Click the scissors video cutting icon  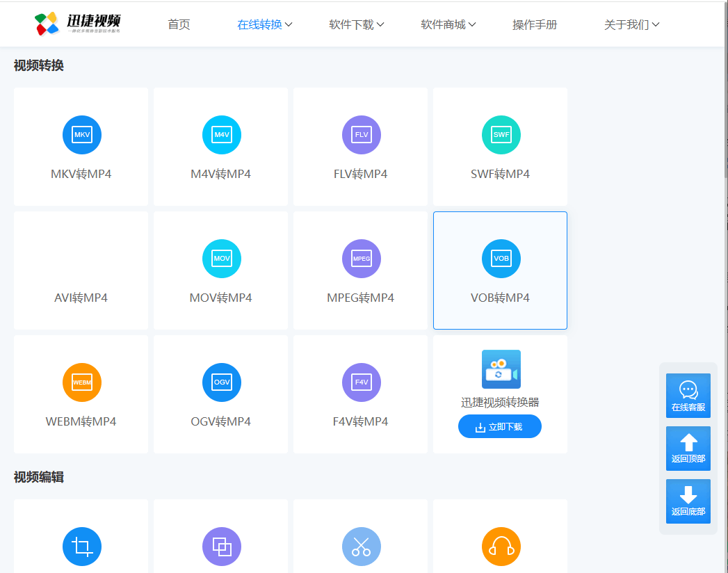tap(361, 547)
